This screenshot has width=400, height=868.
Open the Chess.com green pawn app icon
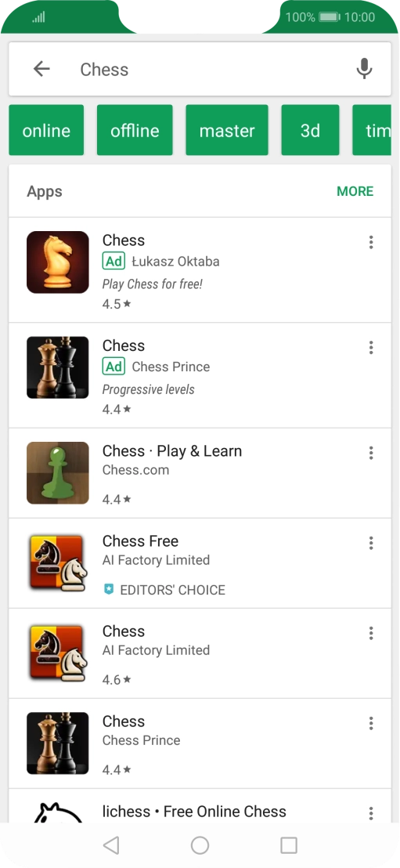[58, 472]
